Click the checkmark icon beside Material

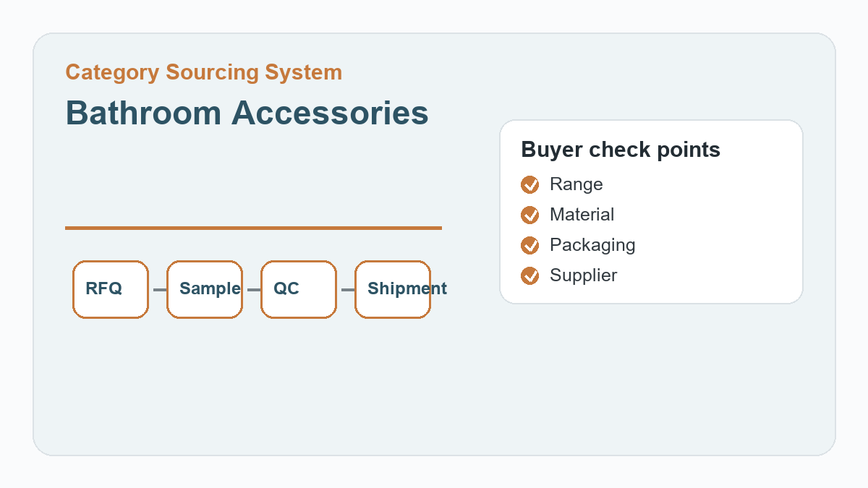[x=530, y=215]
